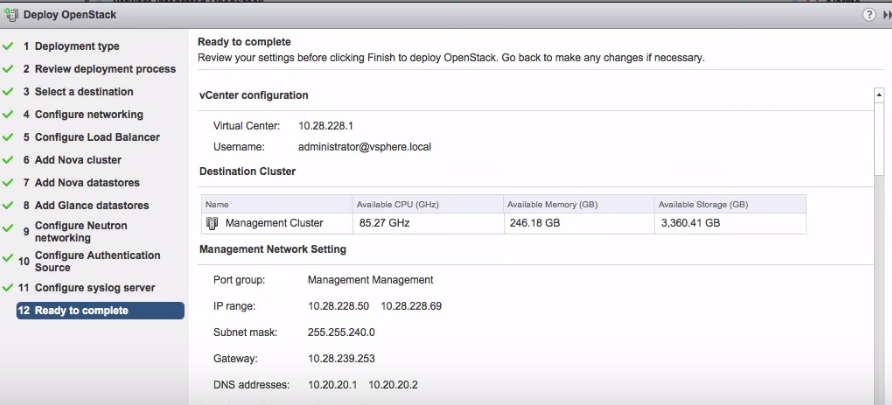Click the Management Cluster server icon

point(212,223)
